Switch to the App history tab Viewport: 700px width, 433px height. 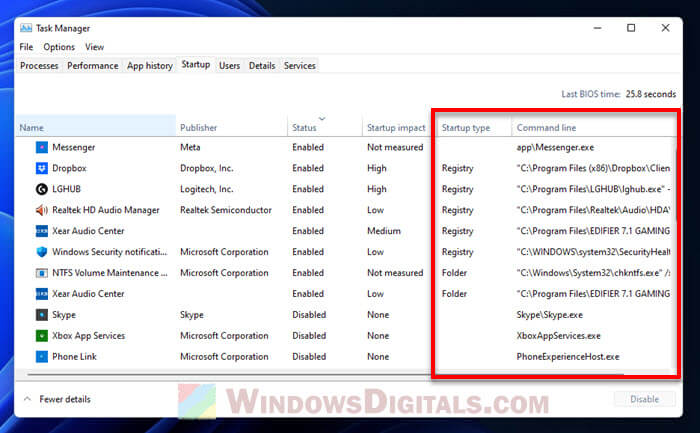(150, 66)
